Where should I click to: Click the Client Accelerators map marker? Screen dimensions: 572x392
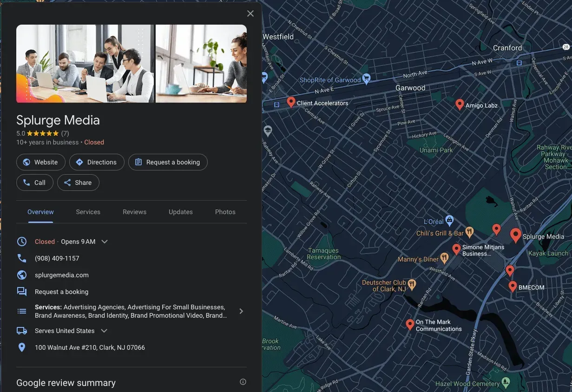click(291, 102)
